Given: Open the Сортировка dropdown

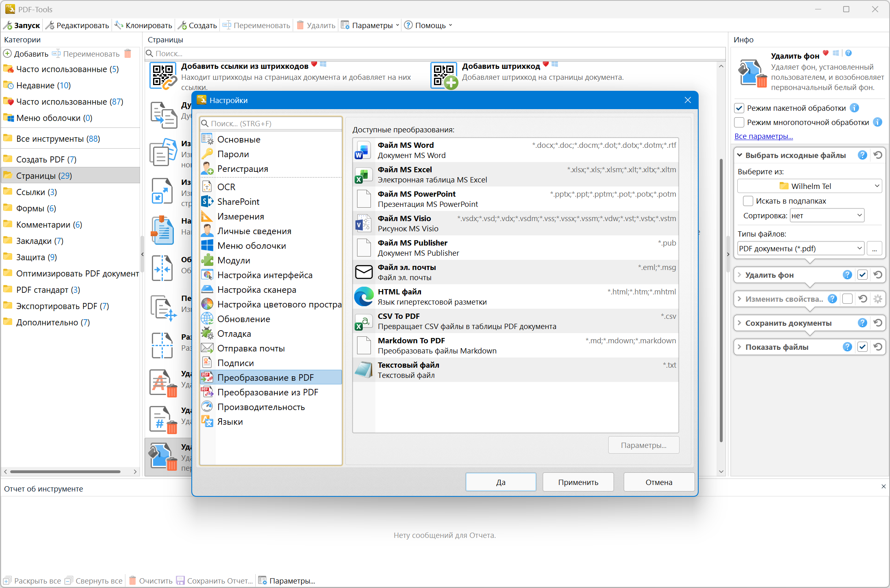Looking at the screenshot, I should pyautogui.click(x=826, y=215).
